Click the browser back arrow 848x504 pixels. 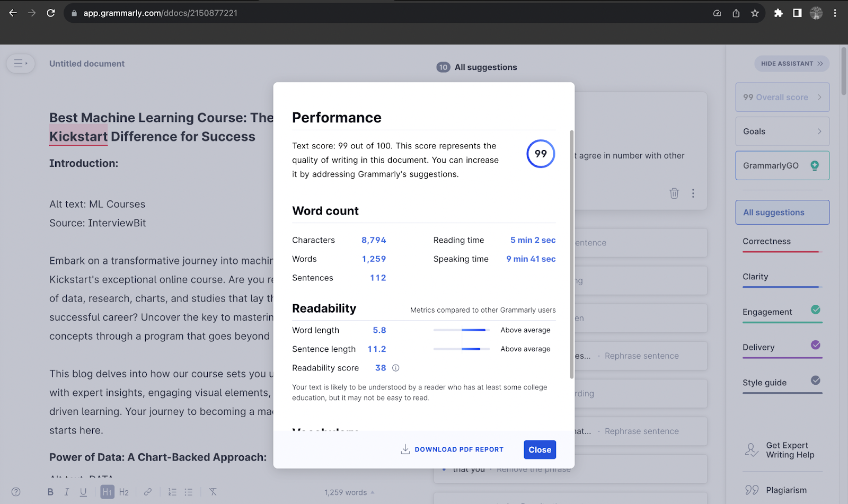13,13
